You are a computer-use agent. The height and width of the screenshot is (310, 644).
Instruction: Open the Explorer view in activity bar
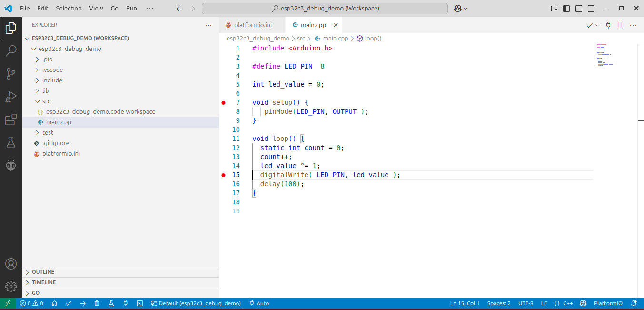[x=11, y=29]
